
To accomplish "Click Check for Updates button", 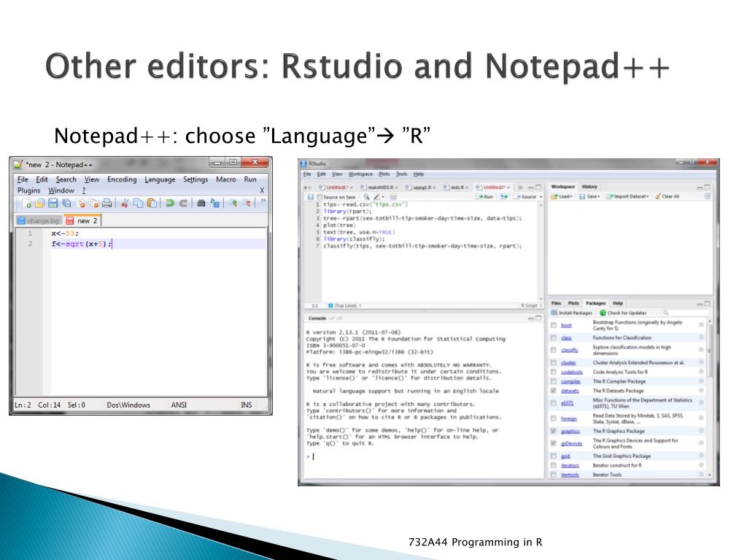I will tap(623, 313).
